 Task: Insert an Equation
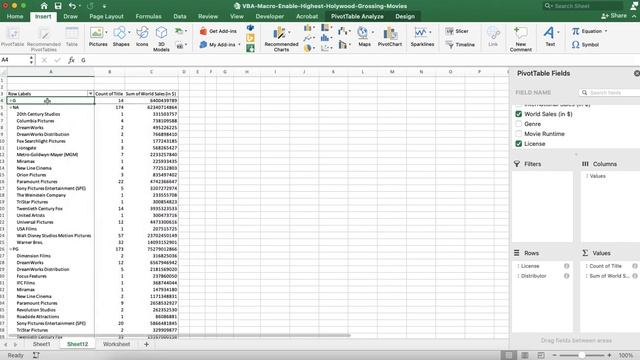(587, 31)
